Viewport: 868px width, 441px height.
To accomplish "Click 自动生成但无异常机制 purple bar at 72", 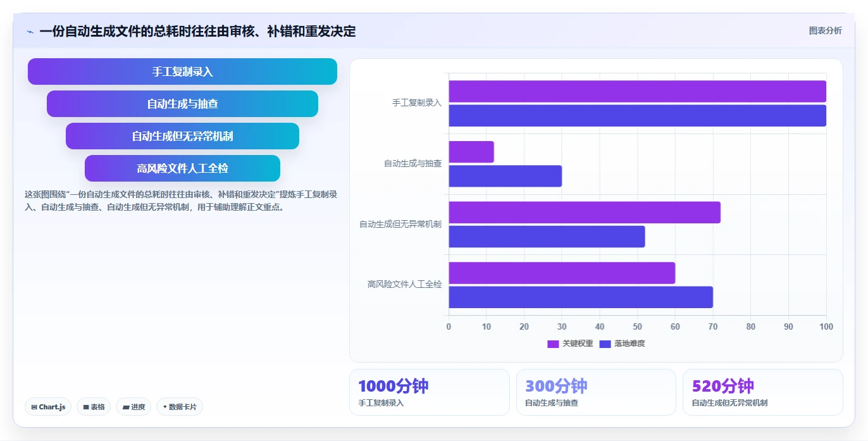I will (585, 212).
